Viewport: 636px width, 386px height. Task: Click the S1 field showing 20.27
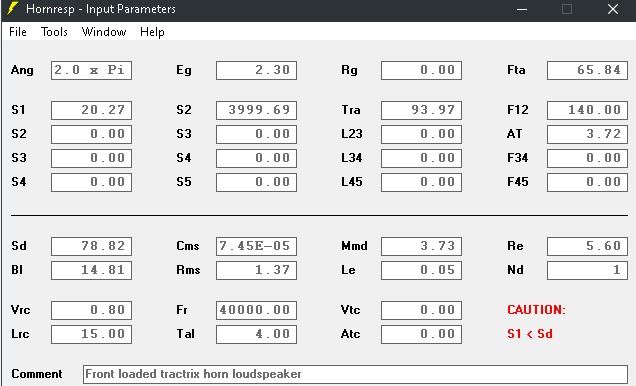click(x=91, y=110)
